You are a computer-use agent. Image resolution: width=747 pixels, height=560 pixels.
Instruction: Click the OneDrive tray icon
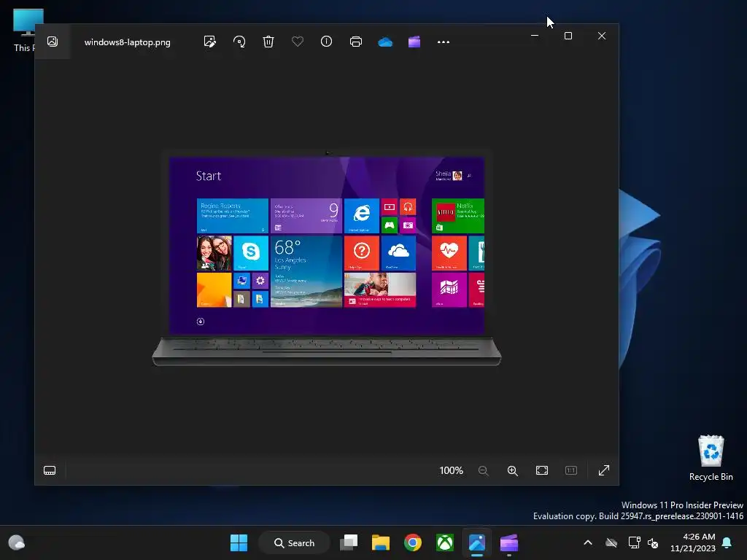click(611, 542)
